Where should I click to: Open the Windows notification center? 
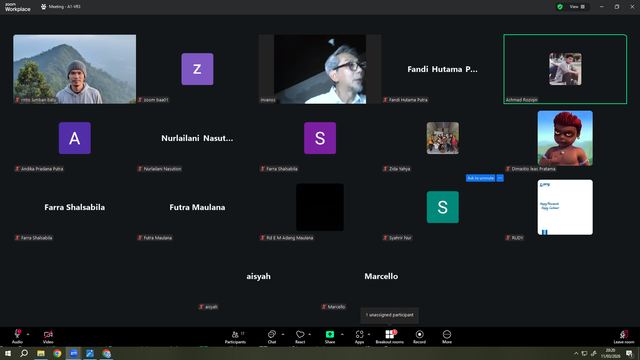pos(630,353)
